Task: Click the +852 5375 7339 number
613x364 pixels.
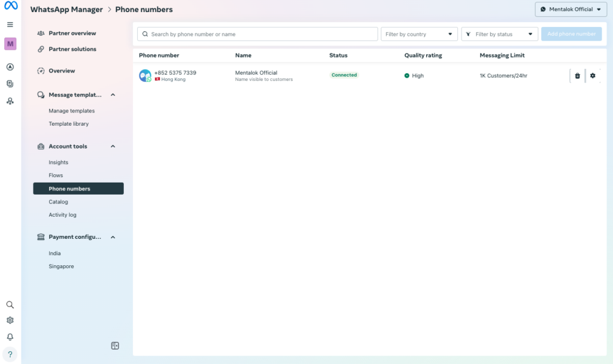Action: (x=175, y=72)
